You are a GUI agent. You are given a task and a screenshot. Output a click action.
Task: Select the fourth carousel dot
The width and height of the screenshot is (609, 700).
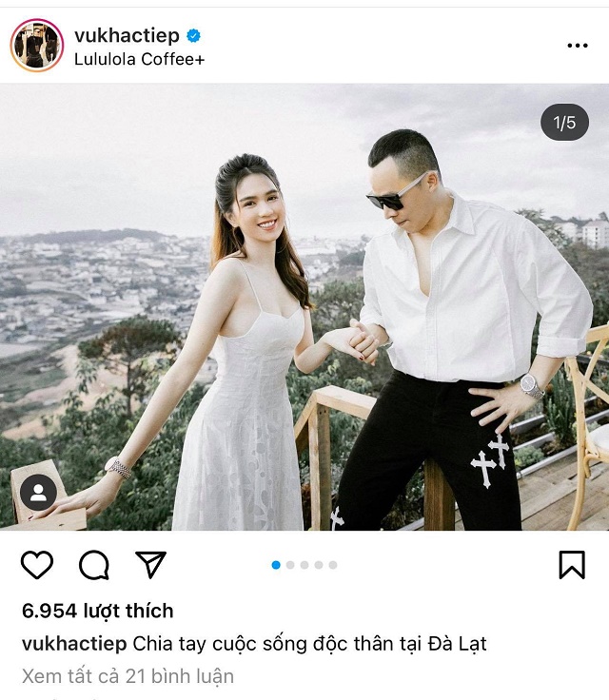(x=319, y=565)
